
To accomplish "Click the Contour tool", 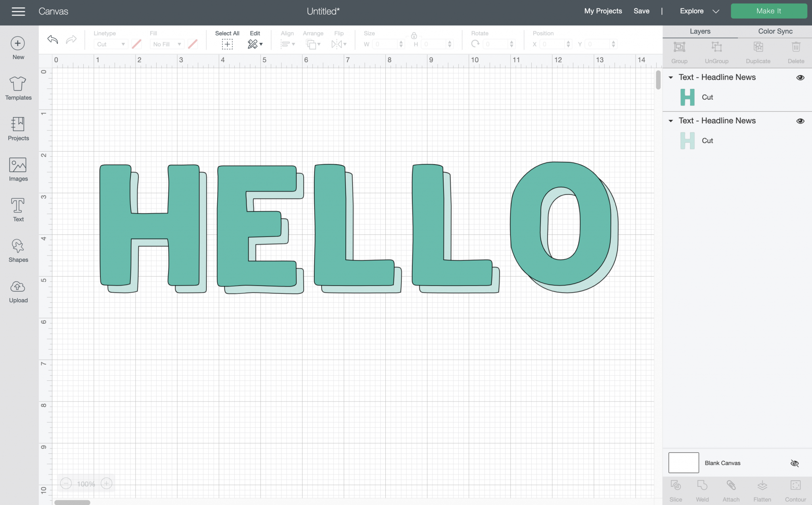I will (795, 486).
